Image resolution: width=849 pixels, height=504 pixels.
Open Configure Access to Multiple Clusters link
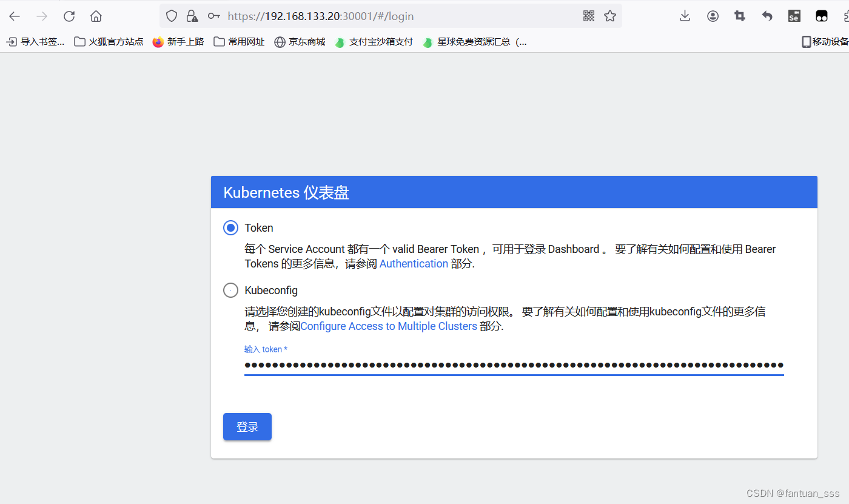pyautogui.click(x=389, y=326)
